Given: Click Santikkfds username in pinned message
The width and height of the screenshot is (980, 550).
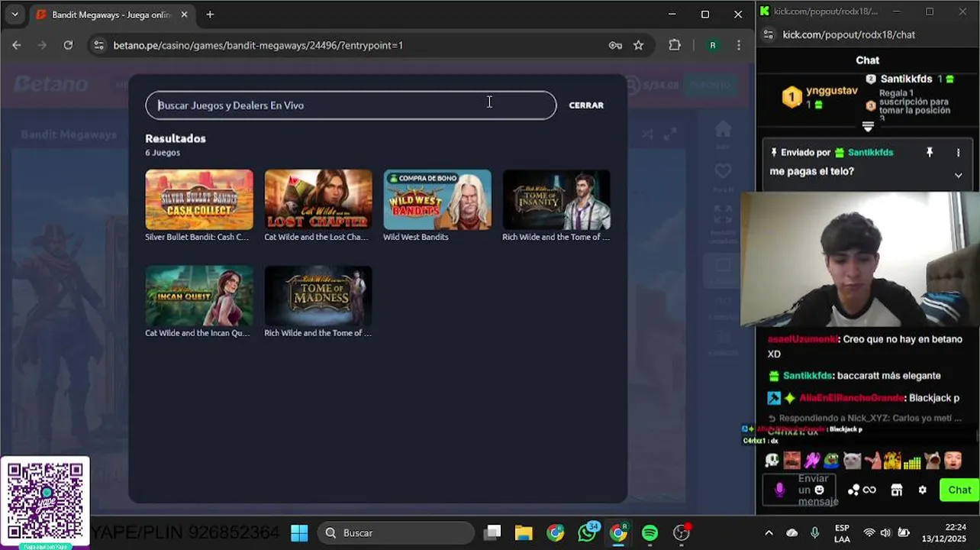Looking at the screenshot, I should [869, 153].
